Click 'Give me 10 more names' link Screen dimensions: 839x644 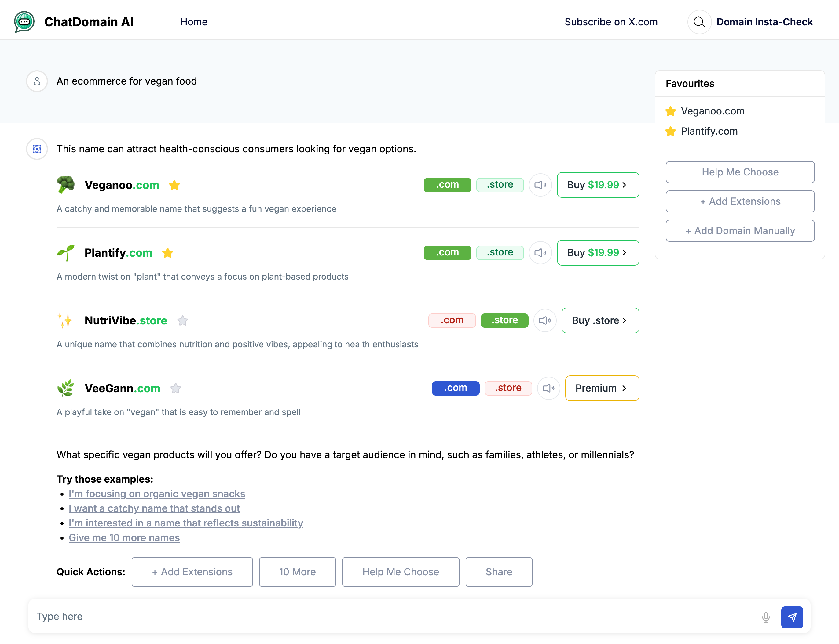tap(124, 537)
